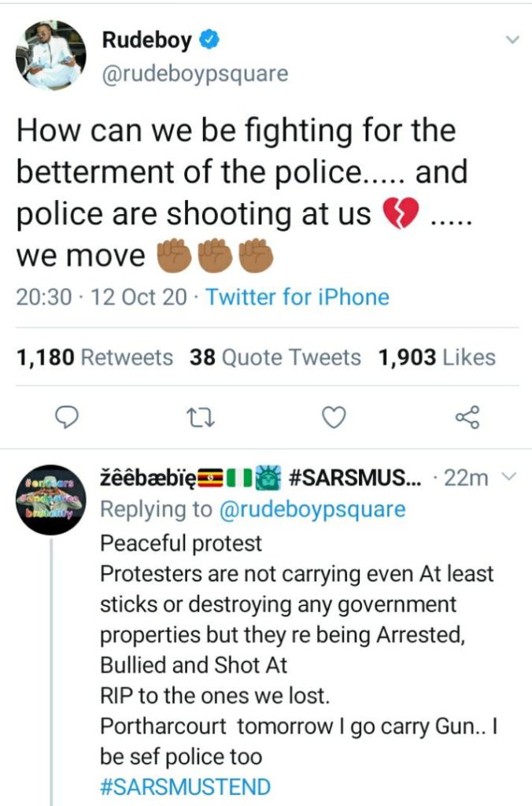This screenshot has height=806, width=532.
Task: Show the 1,903 Likes list
Action: [437, 358]
